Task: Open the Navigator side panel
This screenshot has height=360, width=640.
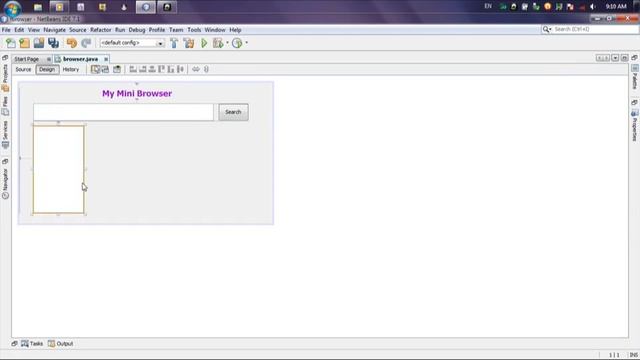Action: point(5,184)
